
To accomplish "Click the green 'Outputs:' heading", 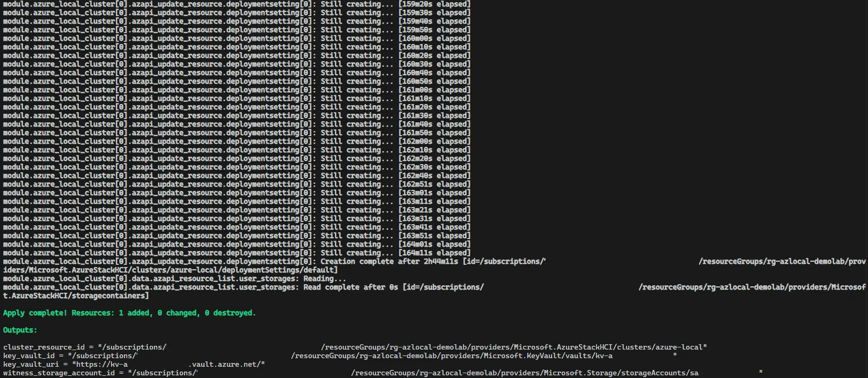I will tap(20, 330).
